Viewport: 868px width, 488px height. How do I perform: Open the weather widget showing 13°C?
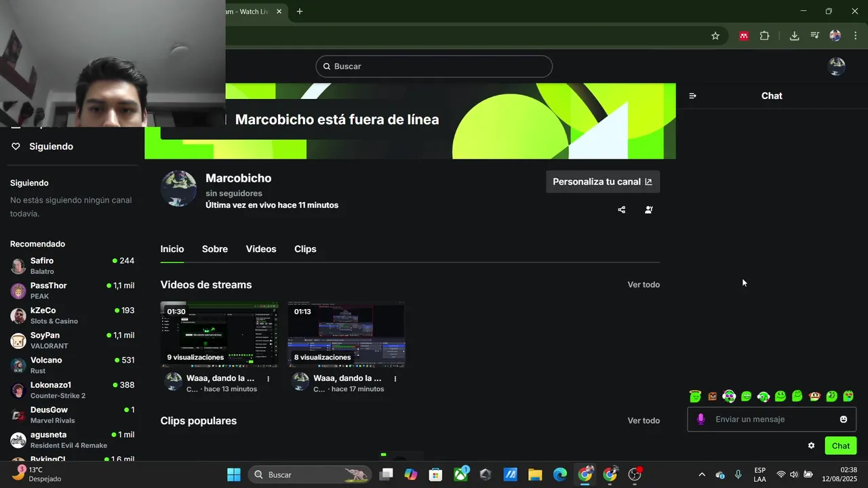tap(37, 474)
